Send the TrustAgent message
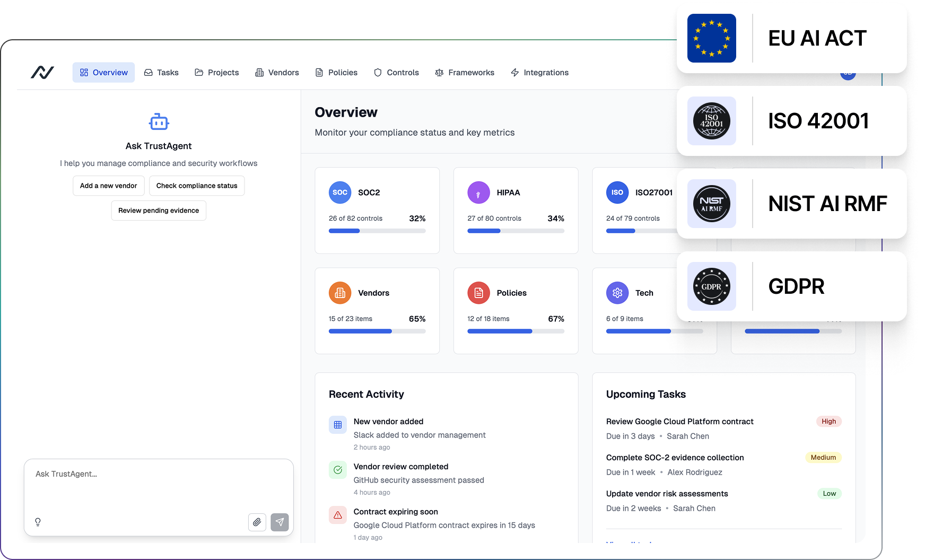This screenshot has width=925, height=560. point(280,522)
